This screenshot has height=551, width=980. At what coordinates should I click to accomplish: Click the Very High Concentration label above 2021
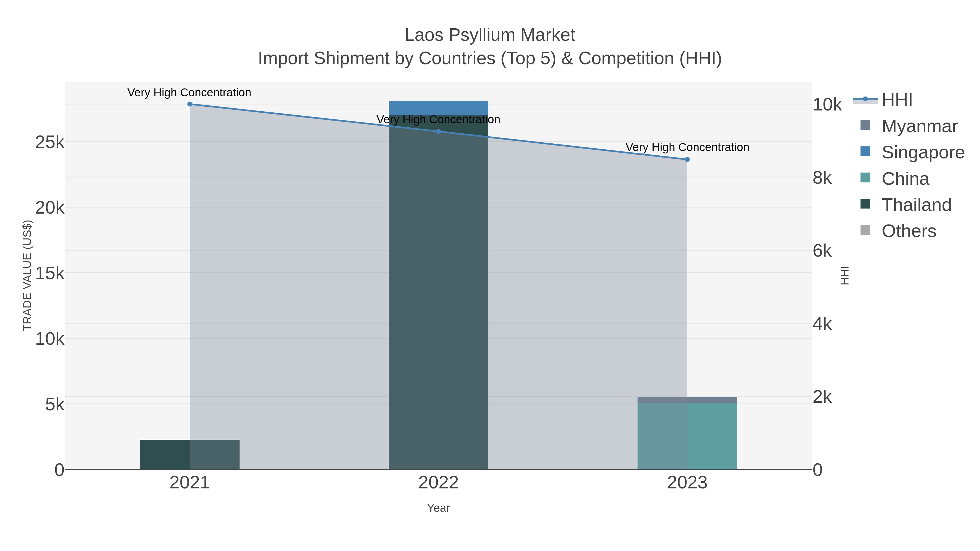click(189, 93)
